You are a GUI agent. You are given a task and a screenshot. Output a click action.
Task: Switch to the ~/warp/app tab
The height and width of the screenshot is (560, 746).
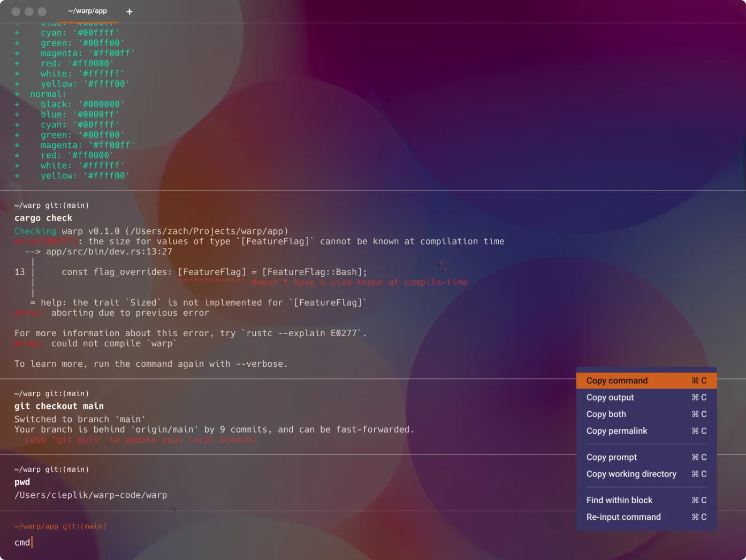87,11
